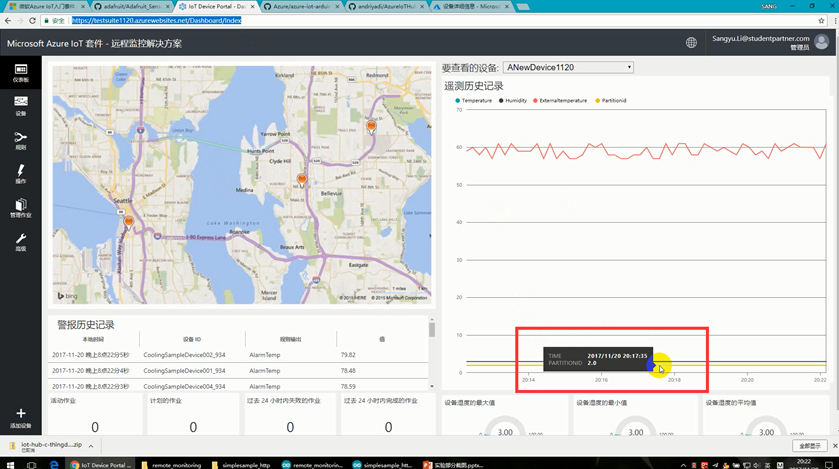The width and height of the screenshot is (839, 469).
Task: Click the user avatar icon in header
Action: 821,42
